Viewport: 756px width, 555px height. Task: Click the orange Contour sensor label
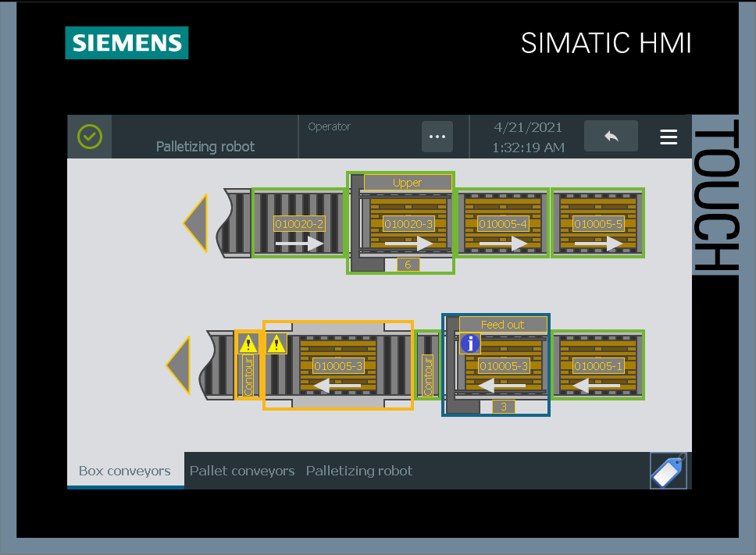(248, 375)
